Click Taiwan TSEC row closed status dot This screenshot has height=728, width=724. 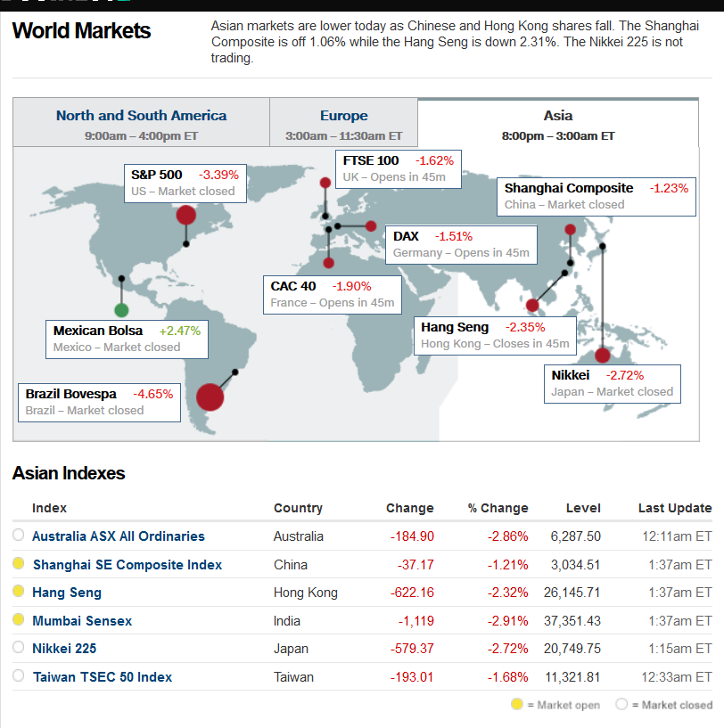click(18, 675)
